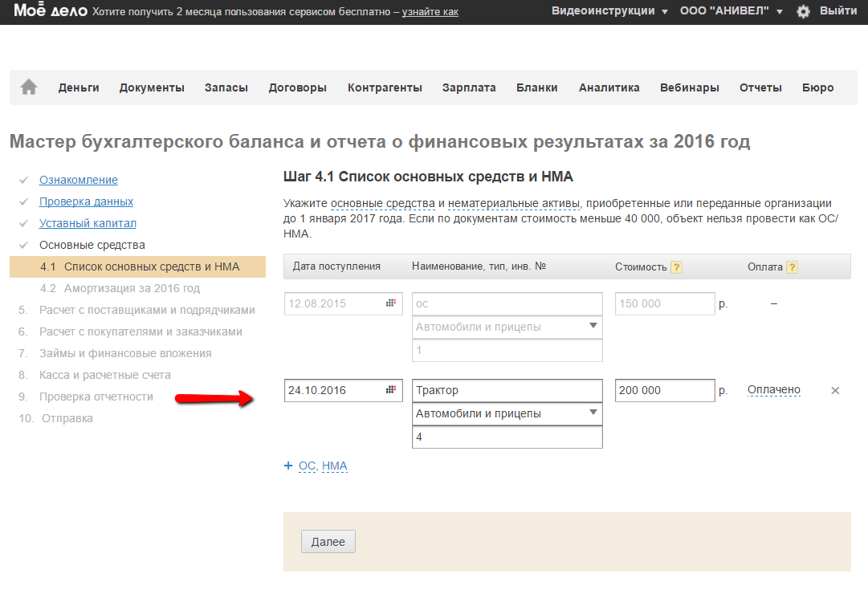Screen dimensions: 868x602
Task: Open the Документы menu
Action: 152,87
